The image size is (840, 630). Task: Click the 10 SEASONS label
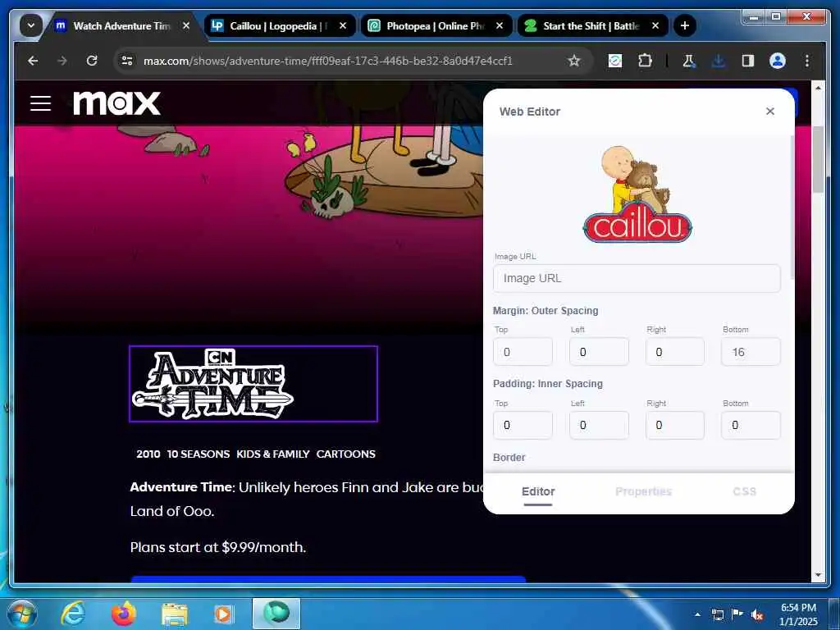(199, 454)
